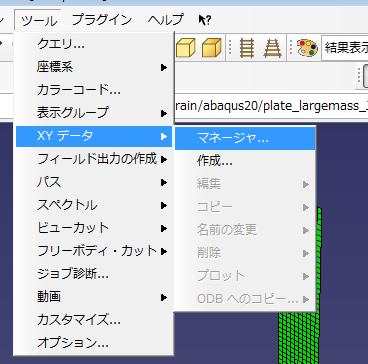Open カラーコード... dialog
Viewport: 368px width, 364px height.
tap(94, 90)
